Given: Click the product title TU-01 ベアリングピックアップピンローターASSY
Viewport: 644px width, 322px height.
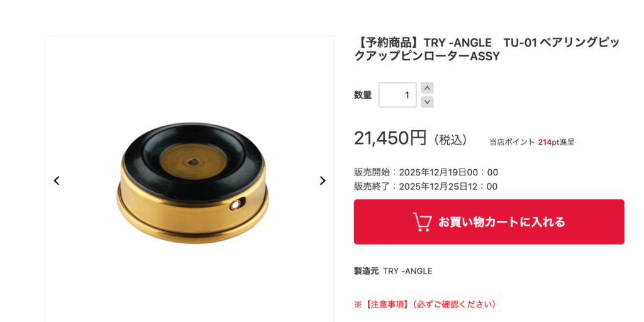Looking at the screenshot, I should click(487, 49).
